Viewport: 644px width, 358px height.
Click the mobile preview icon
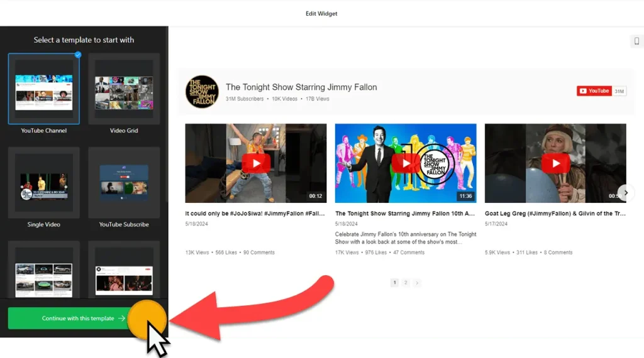[x=636, y=41]
